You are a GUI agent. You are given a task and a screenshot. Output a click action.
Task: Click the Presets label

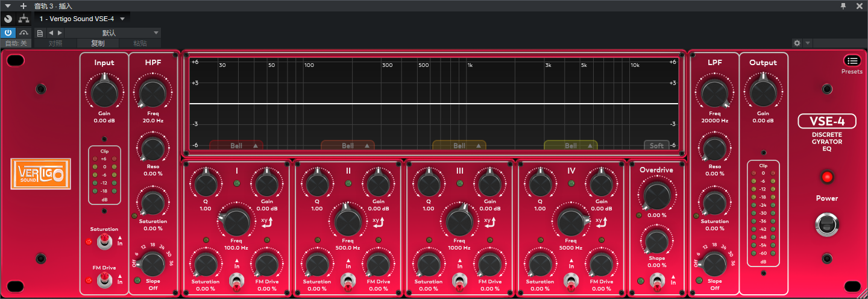click(x=852, y=72)
